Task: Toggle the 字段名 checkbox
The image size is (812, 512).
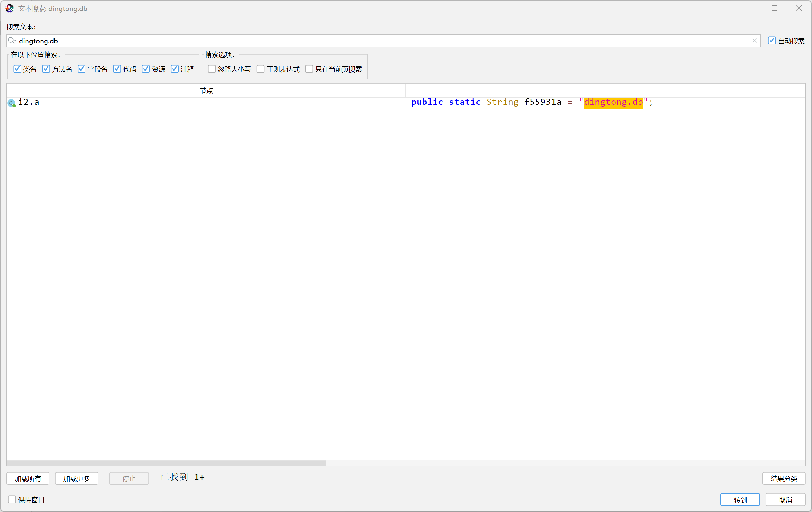Action: (82, 69)
